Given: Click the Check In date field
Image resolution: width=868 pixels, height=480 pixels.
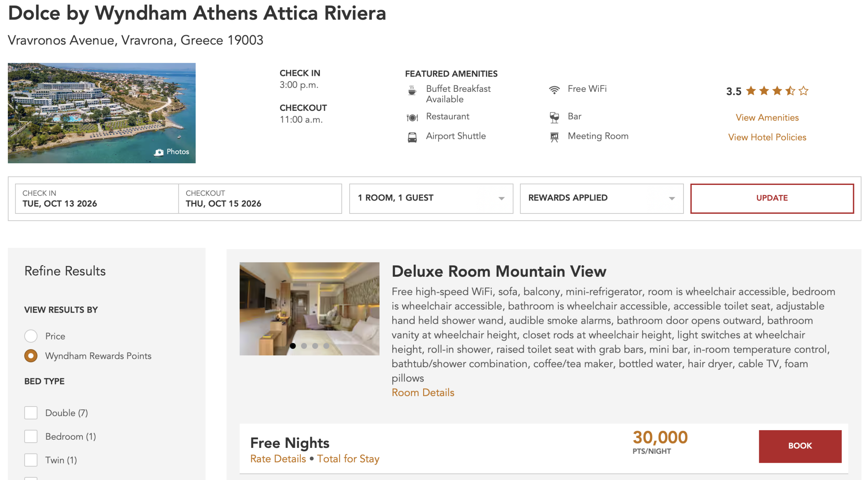Looking at the screenshot, I should [x=96, y=199].
